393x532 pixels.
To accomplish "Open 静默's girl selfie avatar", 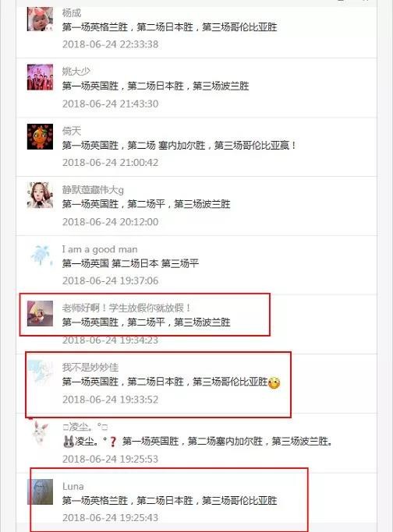I will click(x=40, y=195).
